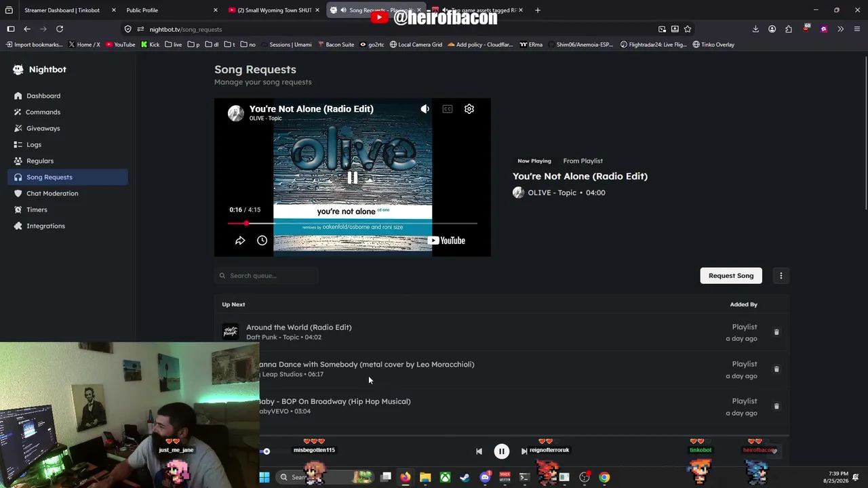The width and height of the screenshot is (868, 488).
Task: Toggle closed captions in the player
Action: point(448,108)
